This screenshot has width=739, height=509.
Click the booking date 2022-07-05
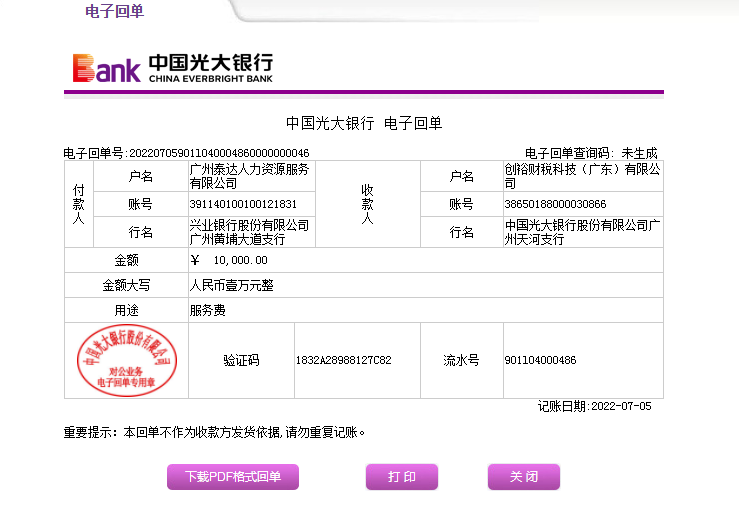coord(621,406)
